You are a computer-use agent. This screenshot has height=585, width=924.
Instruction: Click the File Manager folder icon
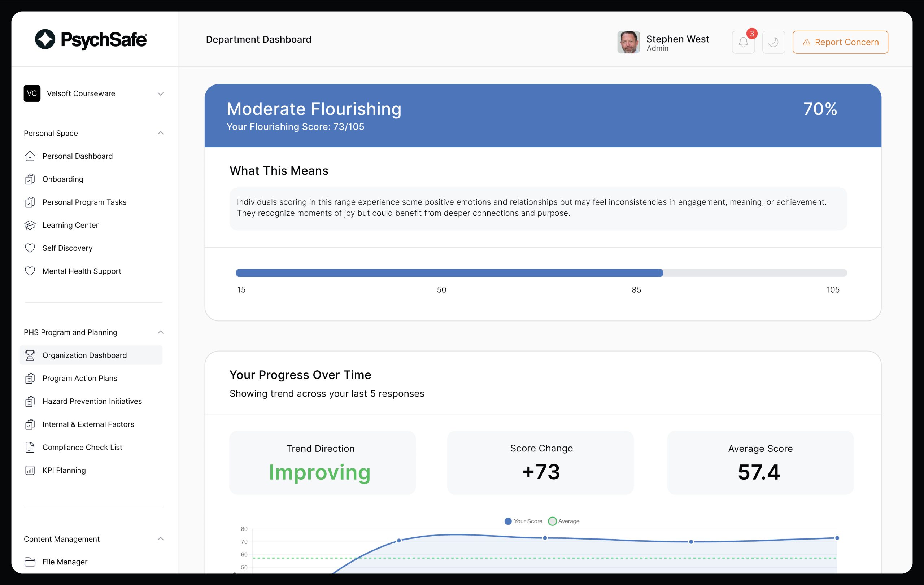tap(30, 562)
